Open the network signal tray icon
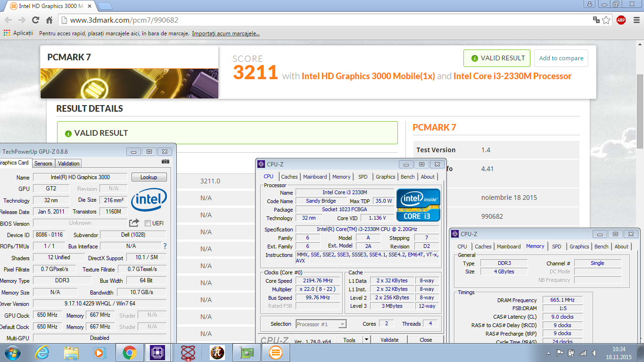644x362 pixels. (x=583, y=353)
